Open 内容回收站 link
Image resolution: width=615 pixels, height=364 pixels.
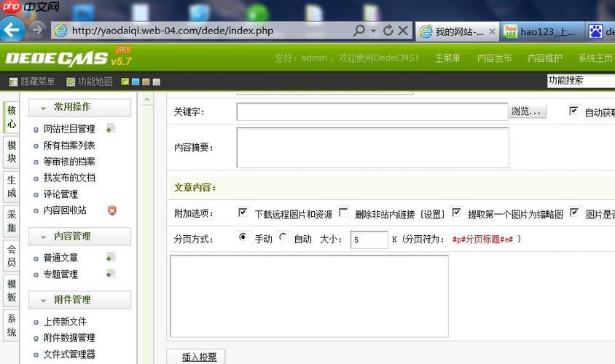(65, 210)
